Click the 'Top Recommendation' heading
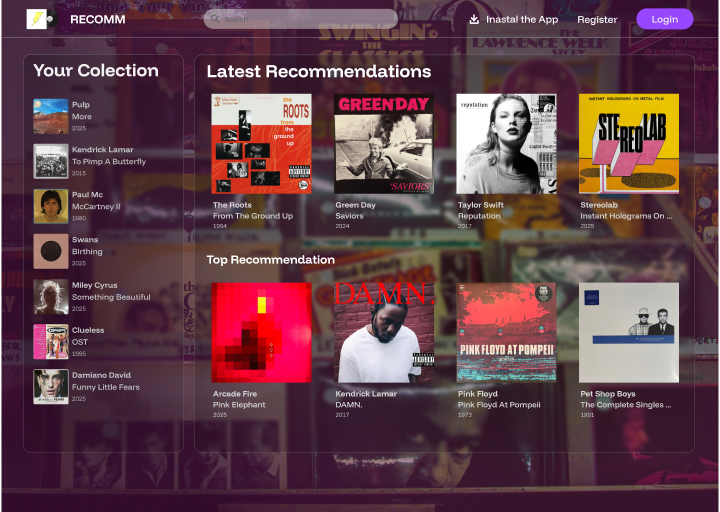Viewport: 720px width, 512px height. tap(270, 260)
